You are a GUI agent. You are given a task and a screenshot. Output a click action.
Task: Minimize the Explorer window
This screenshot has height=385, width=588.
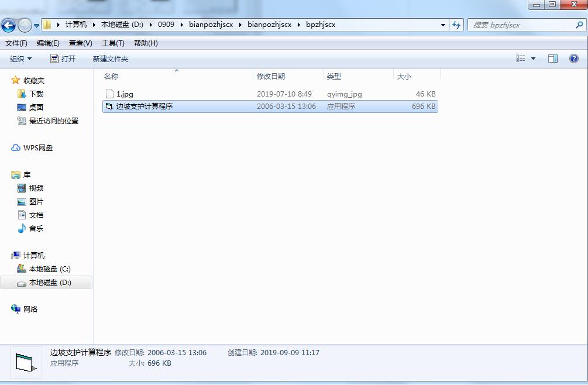tap(537, 4)
